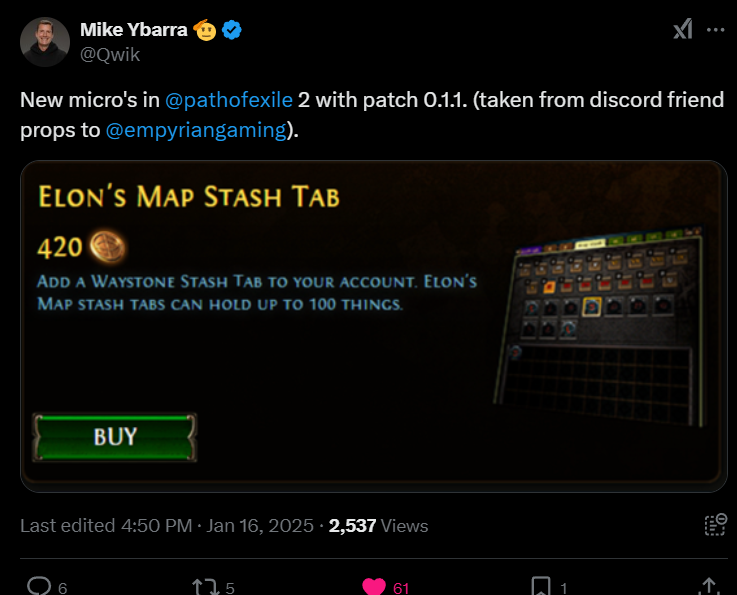
Task: Open the @empyriangaming mention link
Action: click(x=196, y=130)
